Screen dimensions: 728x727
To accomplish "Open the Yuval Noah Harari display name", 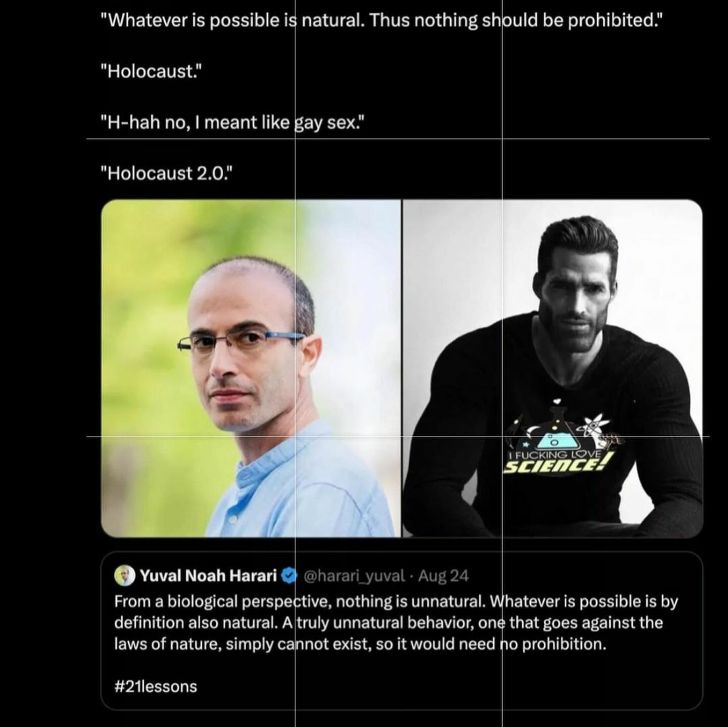I will pyautogui.click(x=208, y=576).
